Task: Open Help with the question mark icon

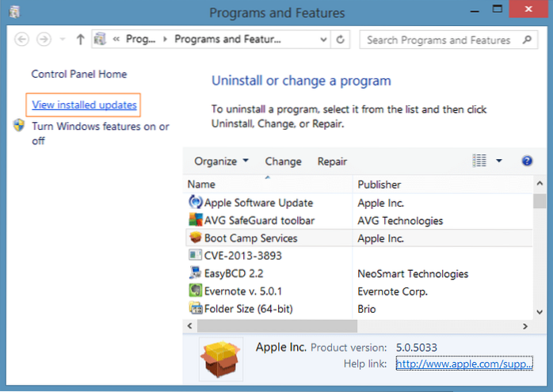Action: point(527,161)
